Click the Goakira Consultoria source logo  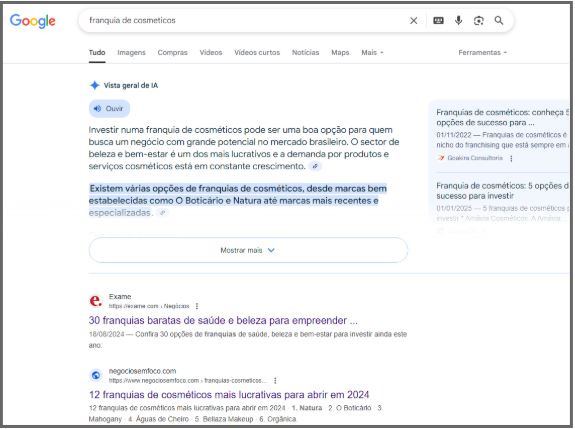pyautogui.click(x=441, y=158)
